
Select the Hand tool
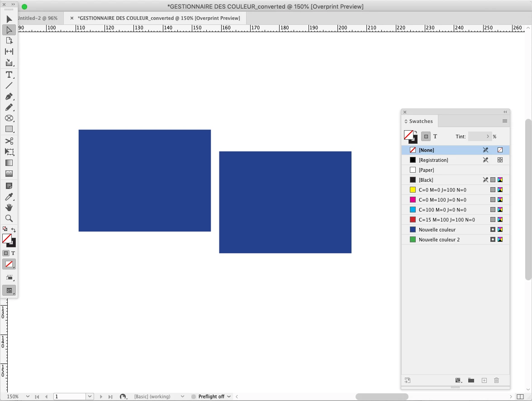[x=9, y=208]
